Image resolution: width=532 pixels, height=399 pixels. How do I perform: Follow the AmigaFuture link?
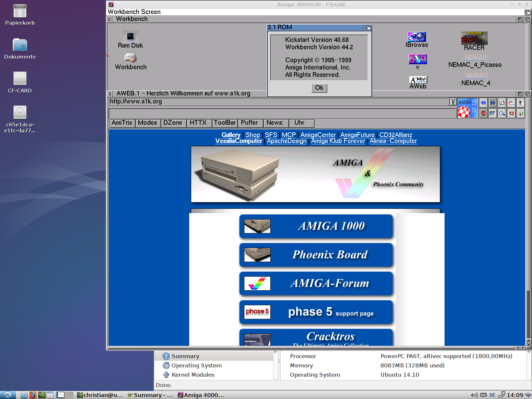click(357, 135)
